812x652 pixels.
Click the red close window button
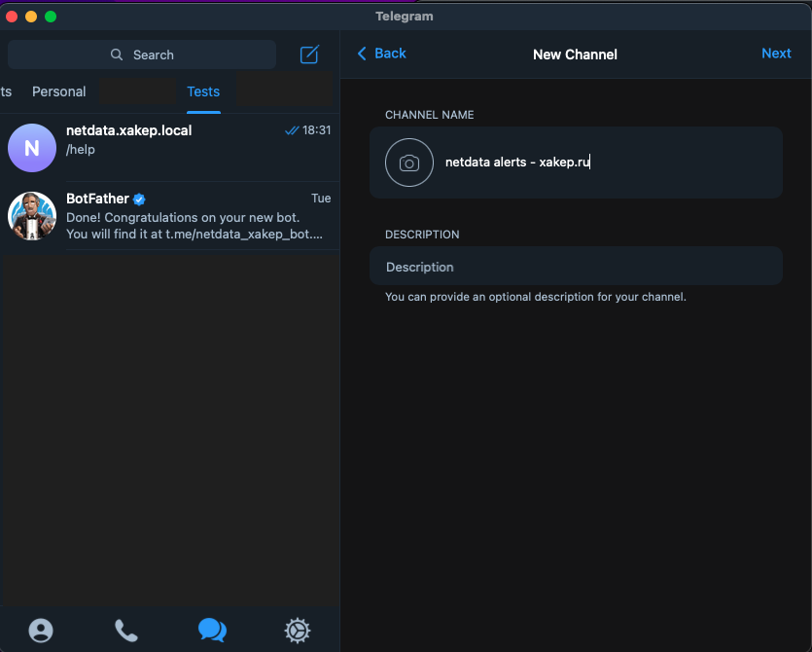click(12, 17)
